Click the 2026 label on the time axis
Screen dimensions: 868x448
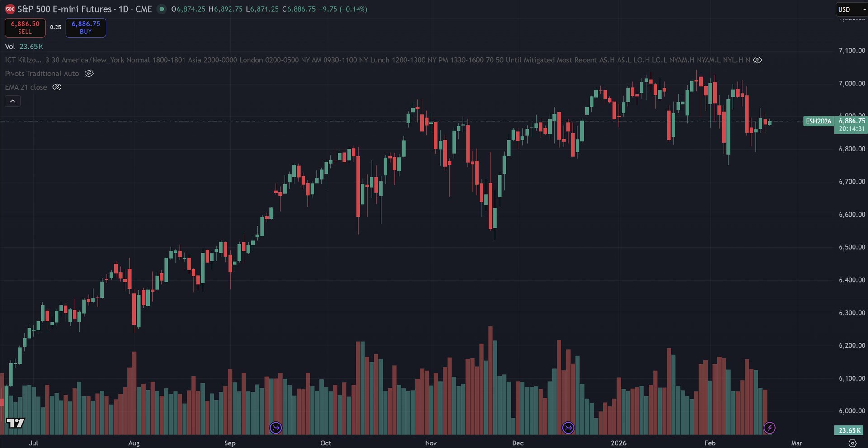coord(618,443)
